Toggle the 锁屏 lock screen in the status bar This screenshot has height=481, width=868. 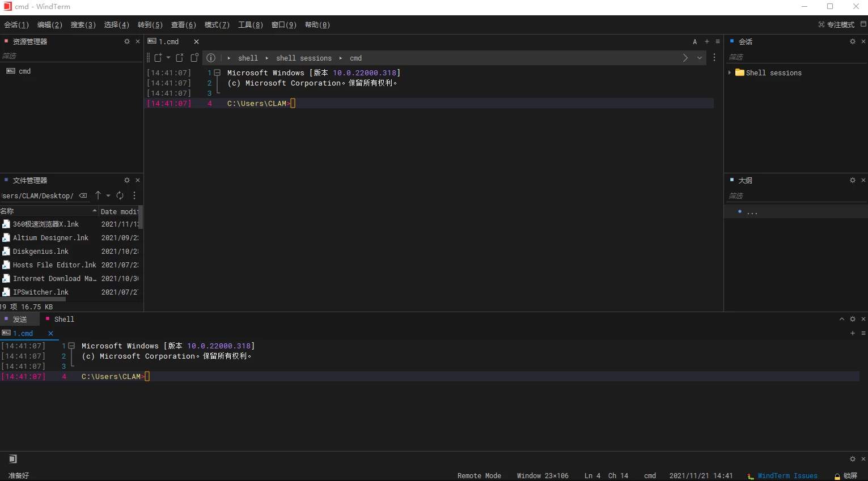click(x=845, y=476)
